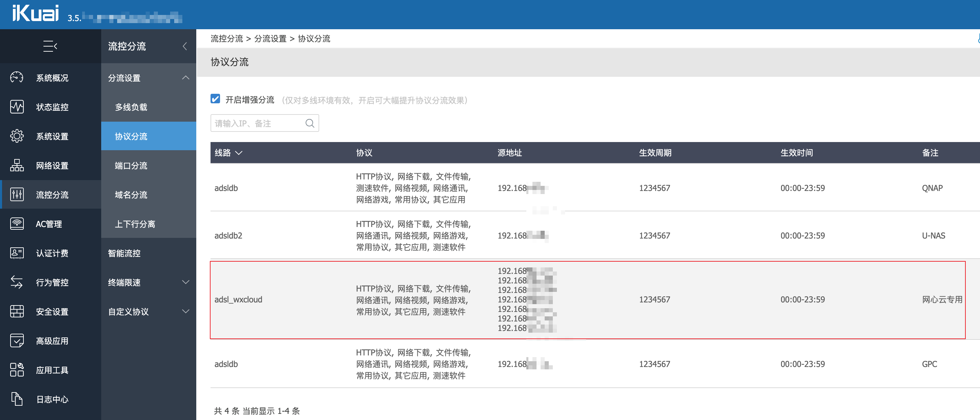Select 端口分流 menu item
Image resolution: width=980 pixels, height=420 pixels.
click(131, 165)
